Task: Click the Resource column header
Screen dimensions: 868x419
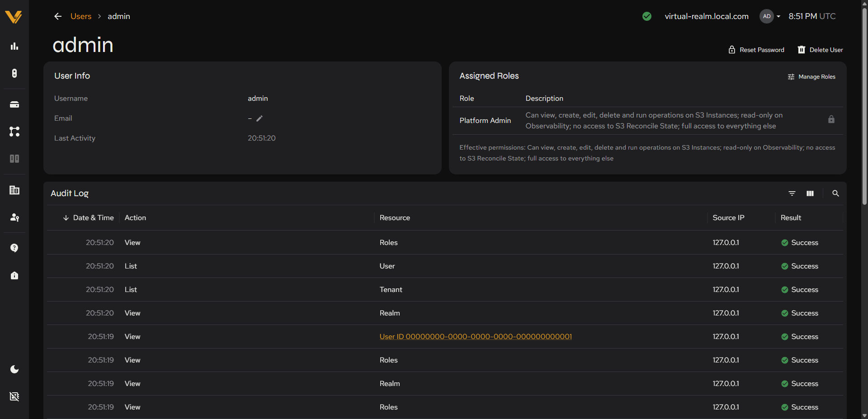Action: pos(395,218)
